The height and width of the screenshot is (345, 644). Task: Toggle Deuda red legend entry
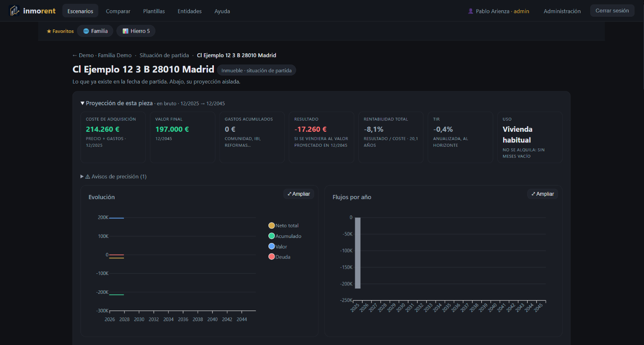279,257
